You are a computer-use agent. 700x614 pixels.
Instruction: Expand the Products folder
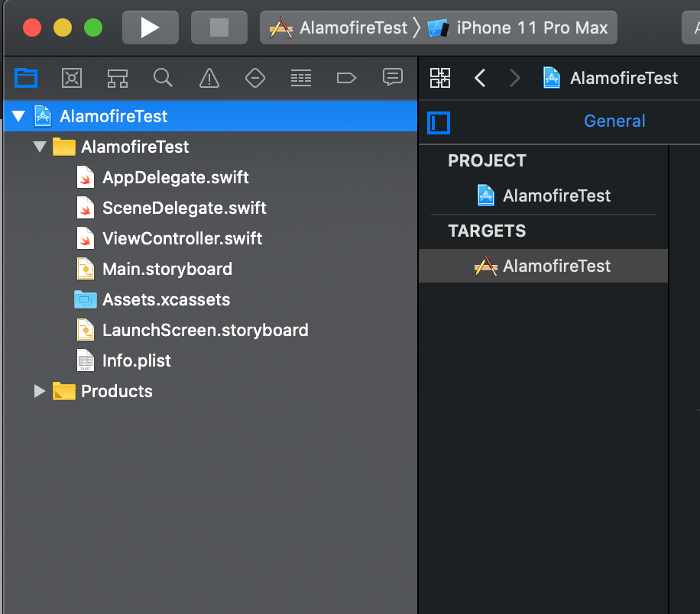pyautogui.click(x=40, y=391)
